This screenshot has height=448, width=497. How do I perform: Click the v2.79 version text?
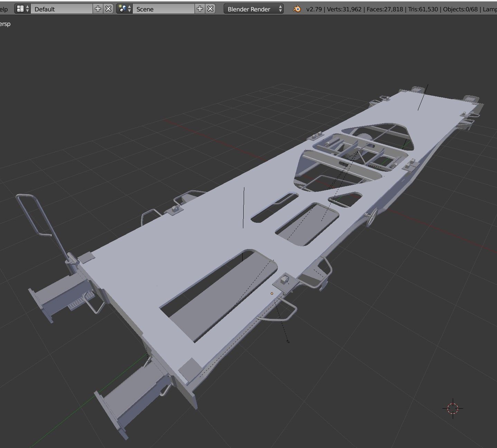(314, 9)
